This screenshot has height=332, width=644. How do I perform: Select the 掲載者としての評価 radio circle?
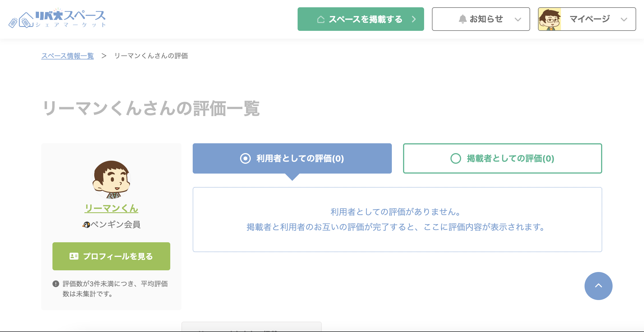click(x=456, y=158)
